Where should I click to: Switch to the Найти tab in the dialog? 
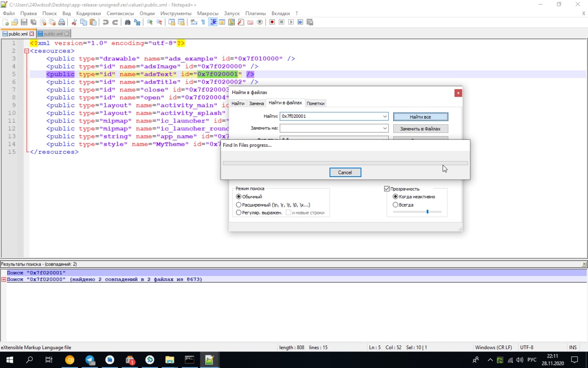click(238, 103)
